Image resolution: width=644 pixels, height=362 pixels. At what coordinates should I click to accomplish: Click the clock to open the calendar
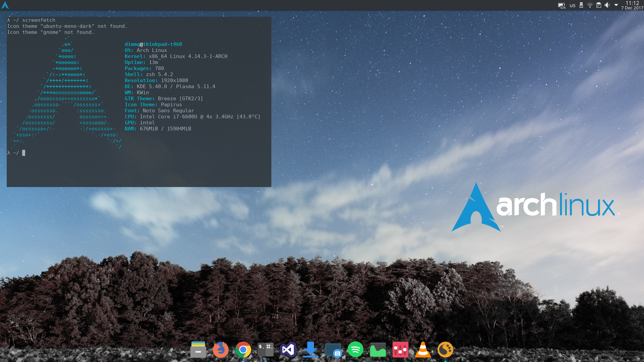pos(633,5)
